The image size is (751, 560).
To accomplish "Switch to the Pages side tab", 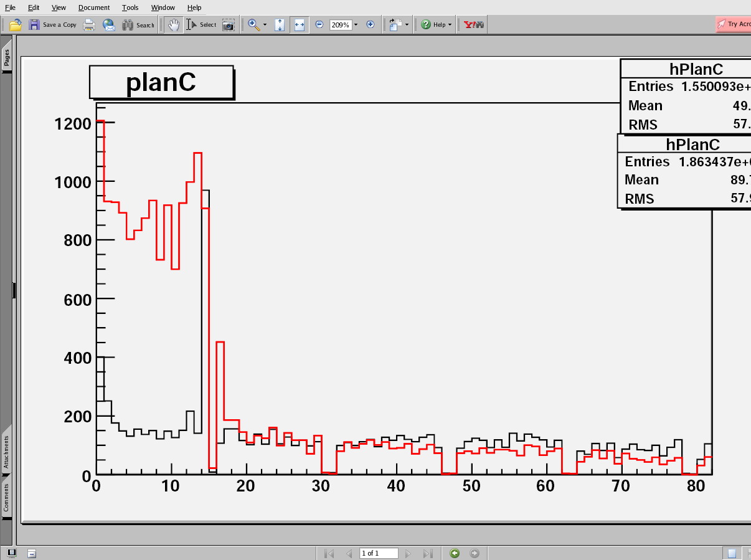I will tap(6, 59).
